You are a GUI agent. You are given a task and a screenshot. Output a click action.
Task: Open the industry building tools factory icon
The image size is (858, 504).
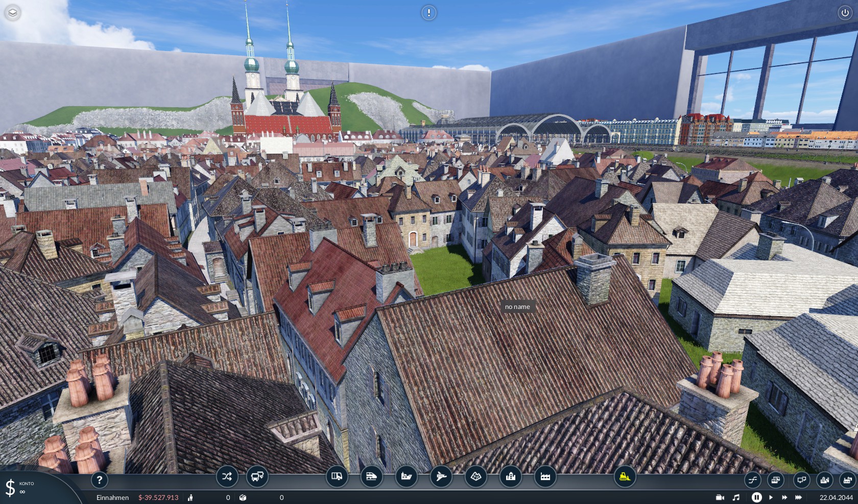click(545, 477)
